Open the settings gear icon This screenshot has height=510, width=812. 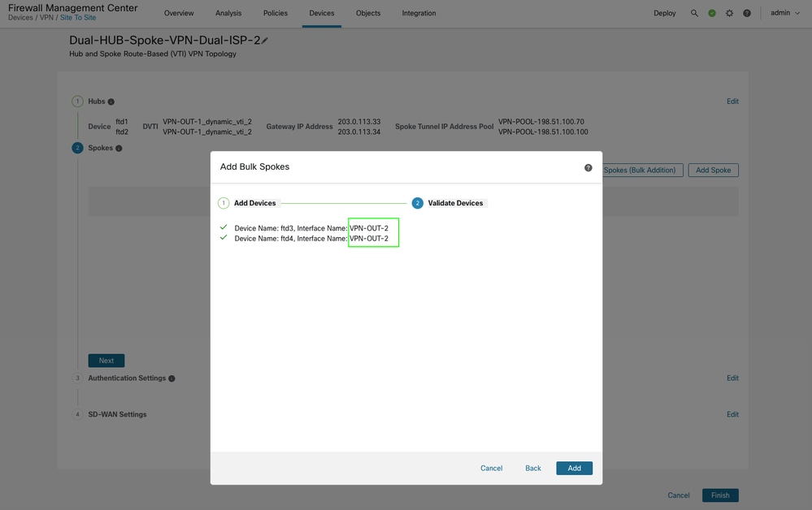click(x=729, y=13)
